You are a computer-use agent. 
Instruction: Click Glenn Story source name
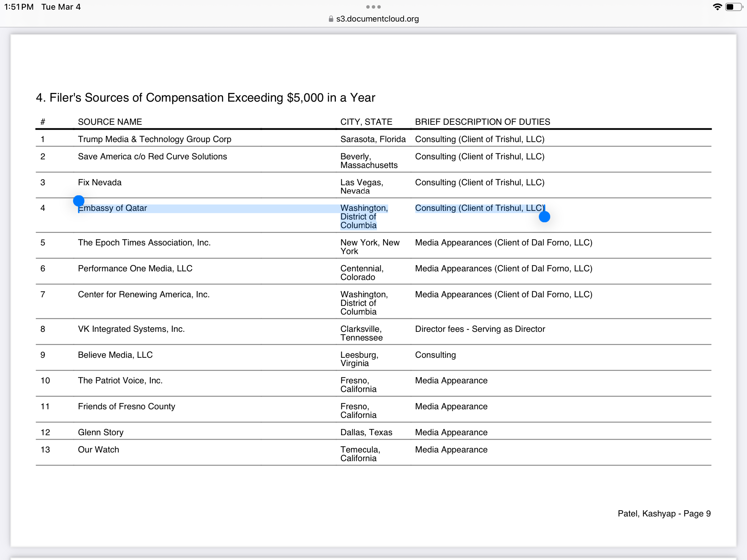101,432
